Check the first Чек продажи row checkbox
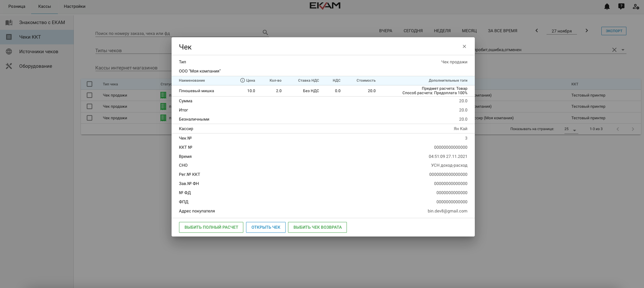The height and width of the screenshot is (288, 644). [89, 95]
